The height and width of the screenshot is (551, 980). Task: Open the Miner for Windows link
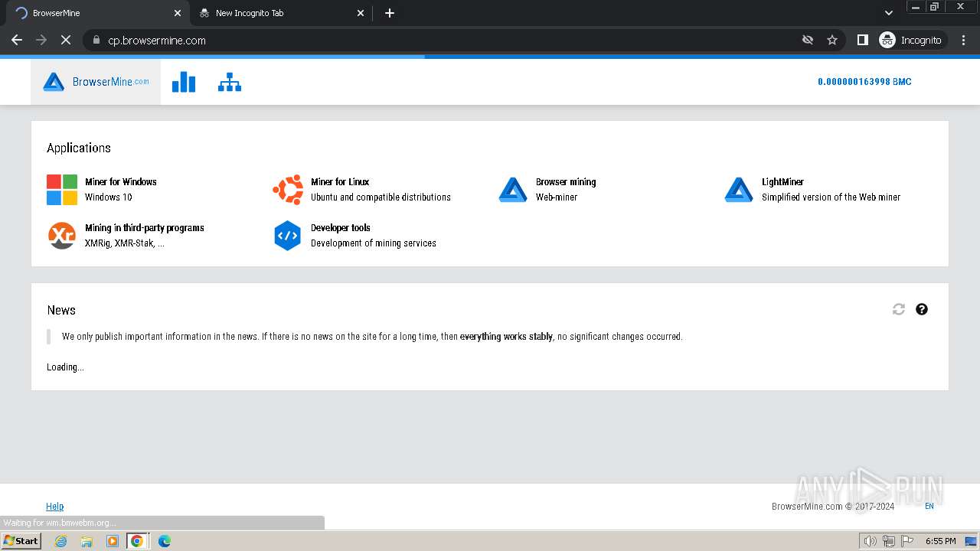121,182
